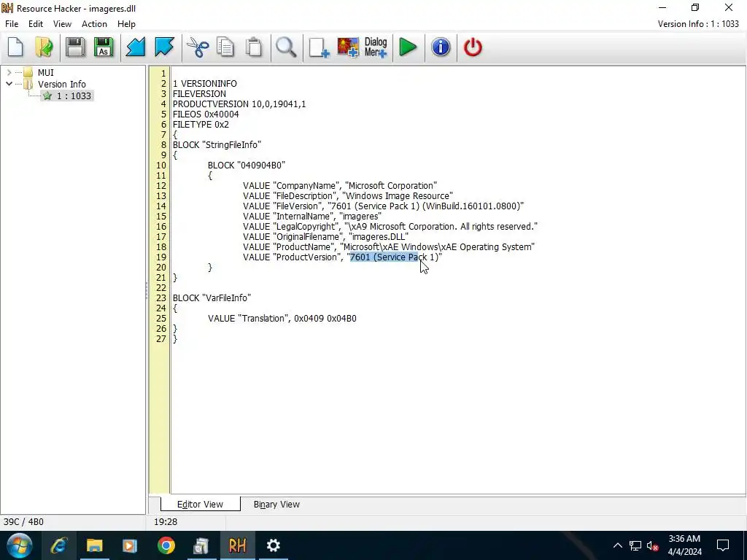Viewport: 747px width, 560px height.
Task: Open the Windows Start button
Action: [x=20, y=545]
